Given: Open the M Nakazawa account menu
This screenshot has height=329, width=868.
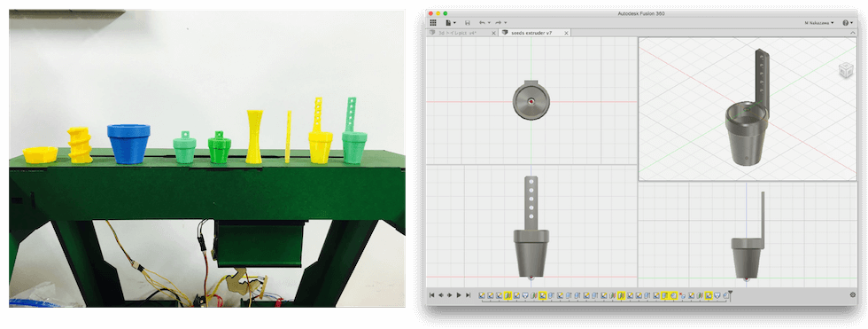Looking at the screenshot, I should 819,23.
